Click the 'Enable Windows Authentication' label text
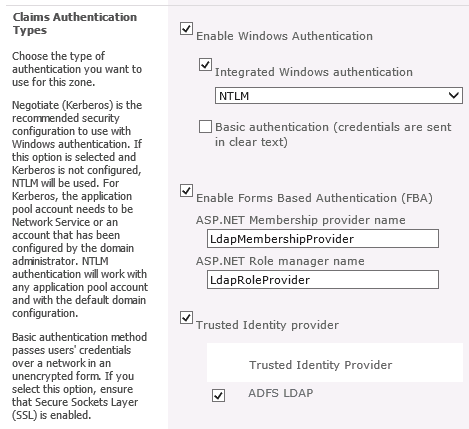 (284, 36)
